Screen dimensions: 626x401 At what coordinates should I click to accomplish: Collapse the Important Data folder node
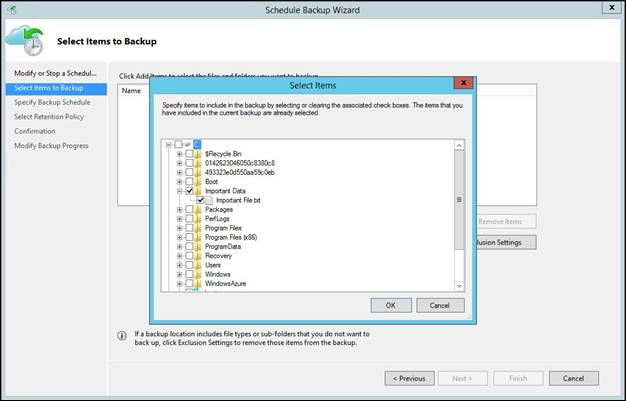pyautogui.click(x=180, y=191)
